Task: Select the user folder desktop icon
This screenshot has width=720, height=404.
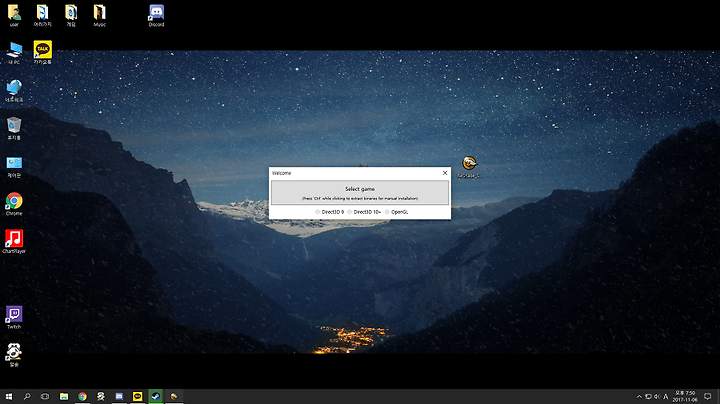Action: click(14, 16)
